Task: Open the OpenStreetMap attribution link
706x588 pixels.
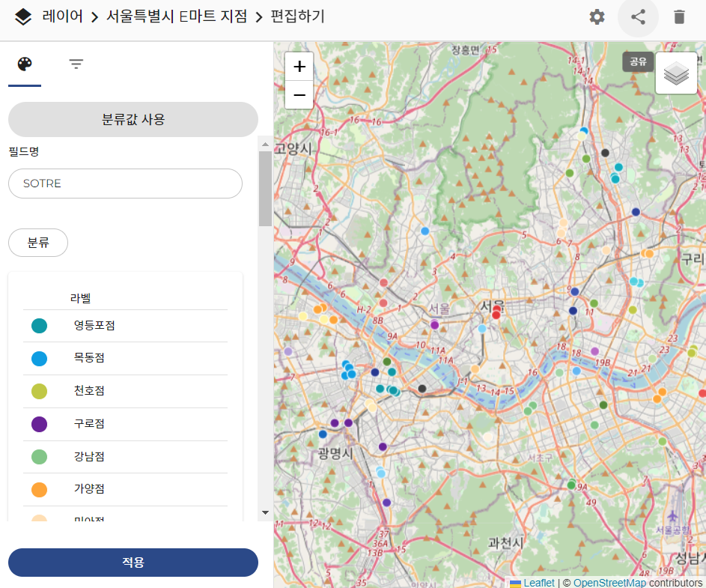Action: click(609, 583)
